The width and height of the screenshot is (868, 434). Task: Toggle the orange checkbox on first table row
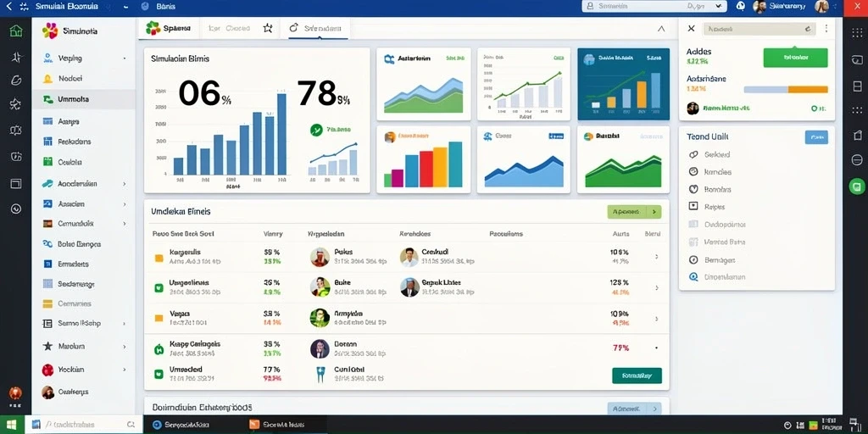pyautogui.click(x=159, y=258)
